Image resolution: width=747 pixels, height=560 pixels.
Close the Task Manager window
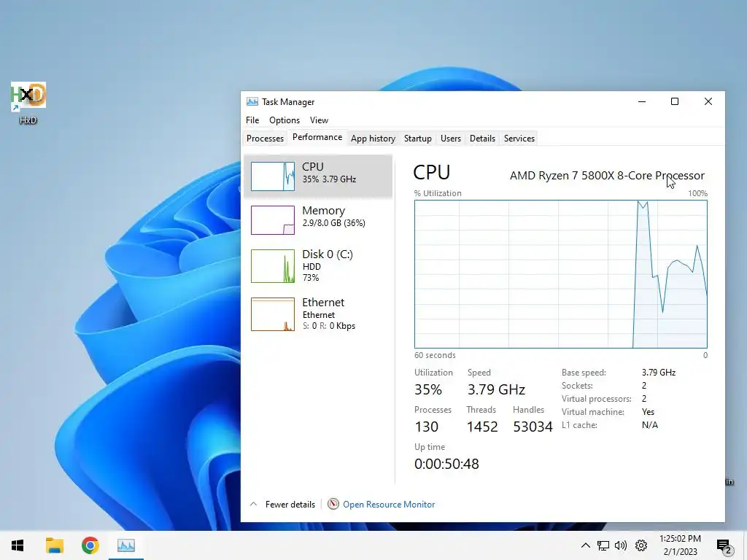coord(708,101)
